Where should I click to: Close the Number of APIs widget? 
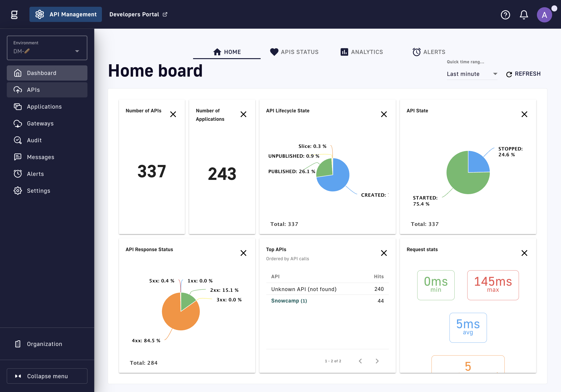(x=173, y=114)
